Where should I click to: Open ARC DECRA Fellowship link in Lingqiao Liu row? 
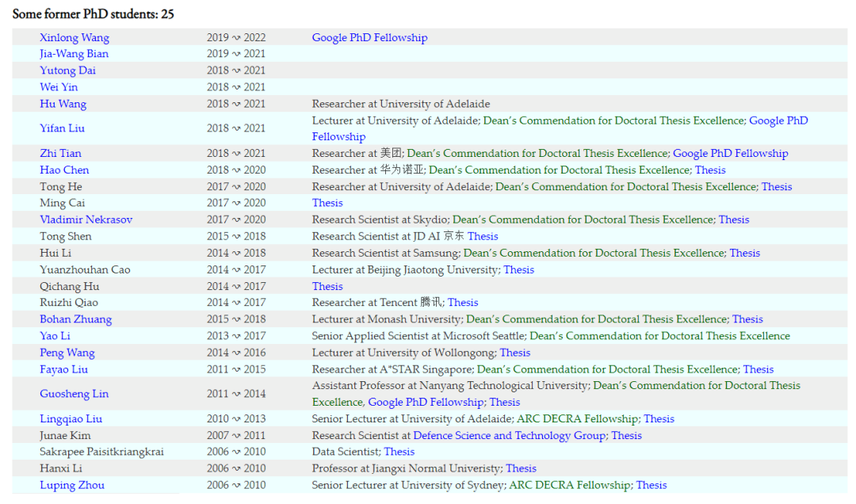578,419
